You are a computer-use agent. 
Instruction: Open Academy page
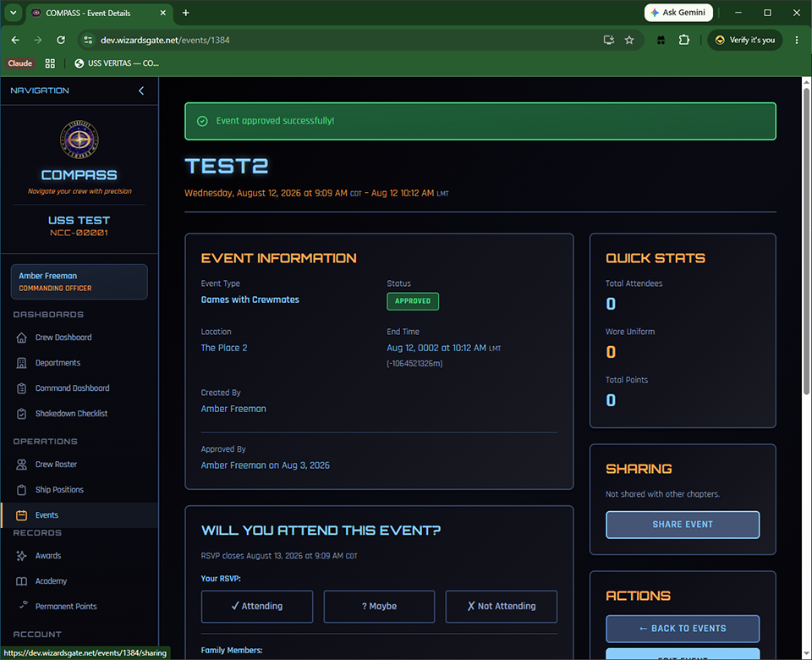(x=51, y=580)
